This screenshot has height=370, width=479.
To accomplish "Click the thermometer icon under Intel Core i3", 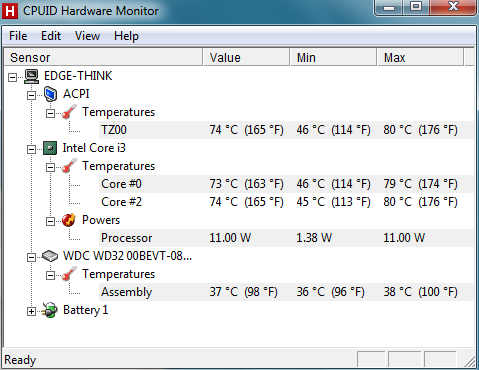I will [69, 166].
